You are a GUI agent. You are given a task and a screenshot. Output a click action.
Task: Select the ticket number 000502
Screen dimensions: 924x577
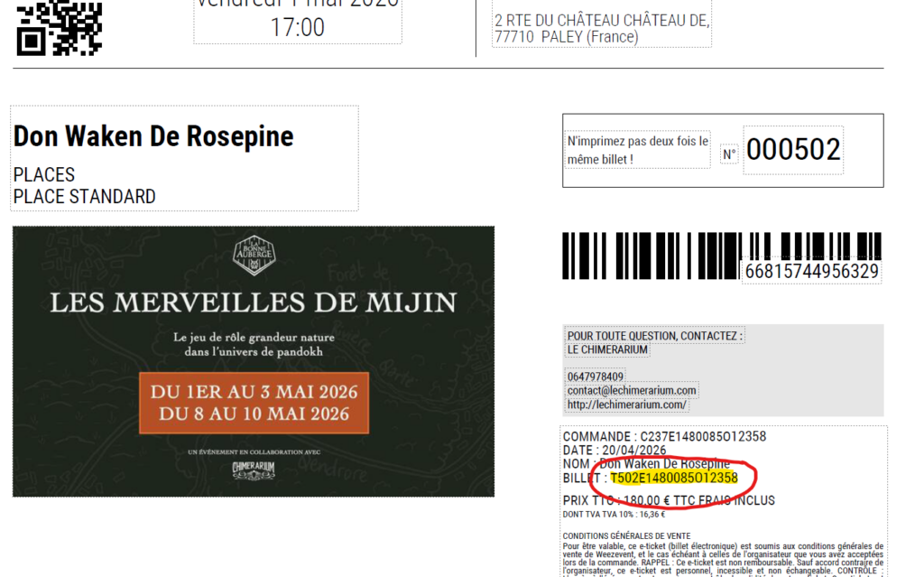pyautogui.click(x=793, y=150)
